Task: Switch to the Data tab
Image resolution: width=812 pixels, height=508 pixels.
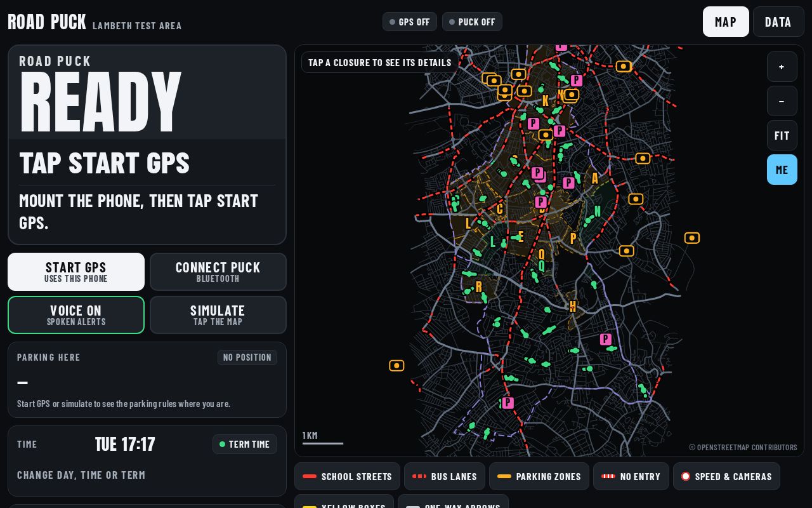Action: [x=778, y=22]
